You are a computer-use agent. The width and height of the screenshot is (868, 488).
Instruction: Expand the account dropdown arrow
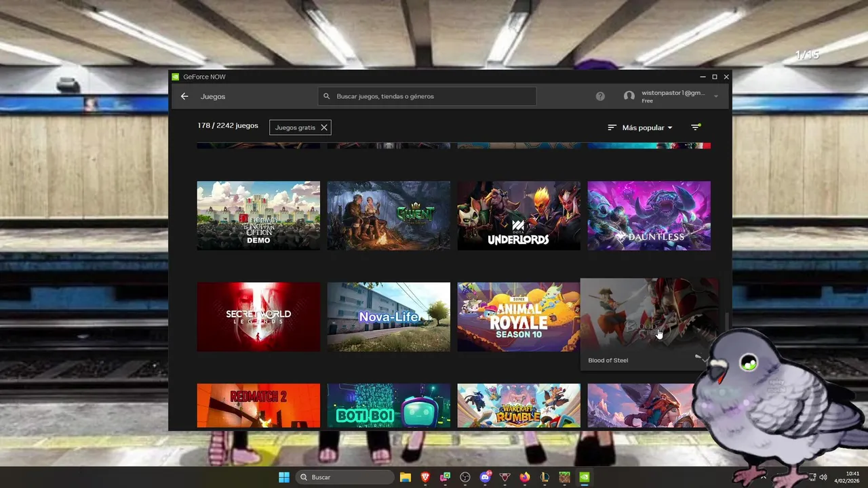coord(716,96)
